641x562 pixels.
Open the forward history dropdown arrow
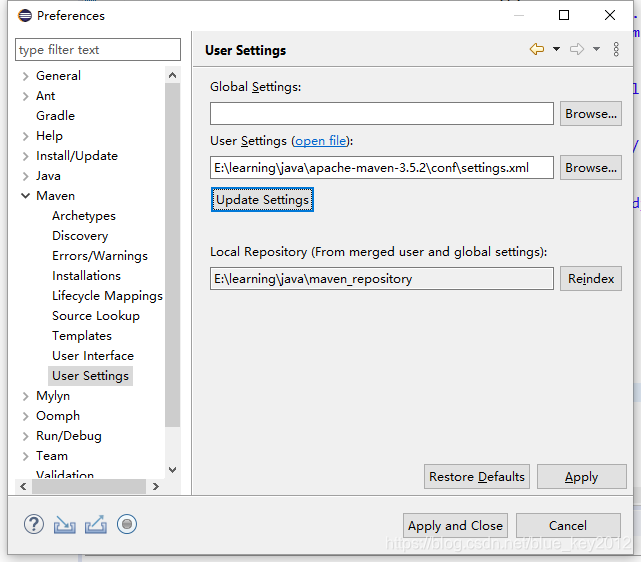(x=596, y=49)
